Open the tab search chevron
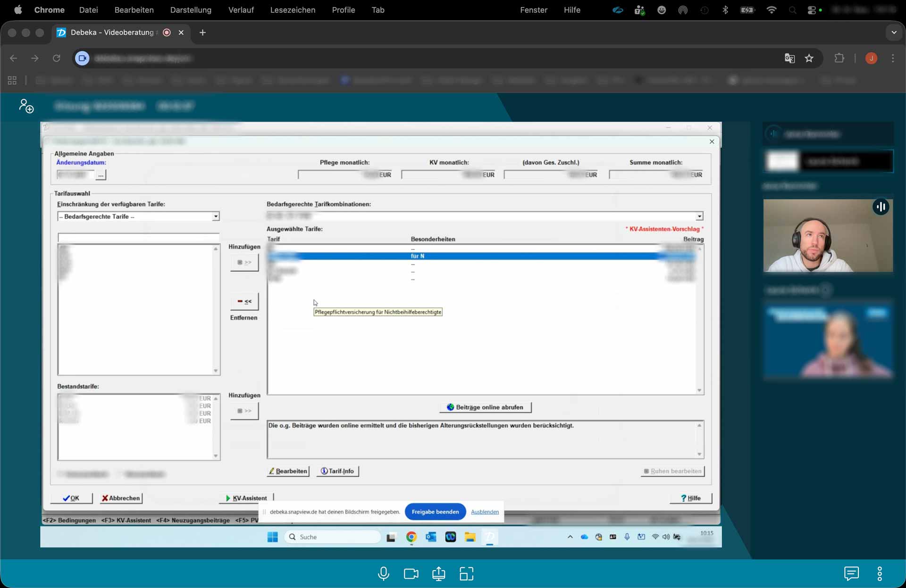This screenshot has height=588, width=906. click(894, 33)
